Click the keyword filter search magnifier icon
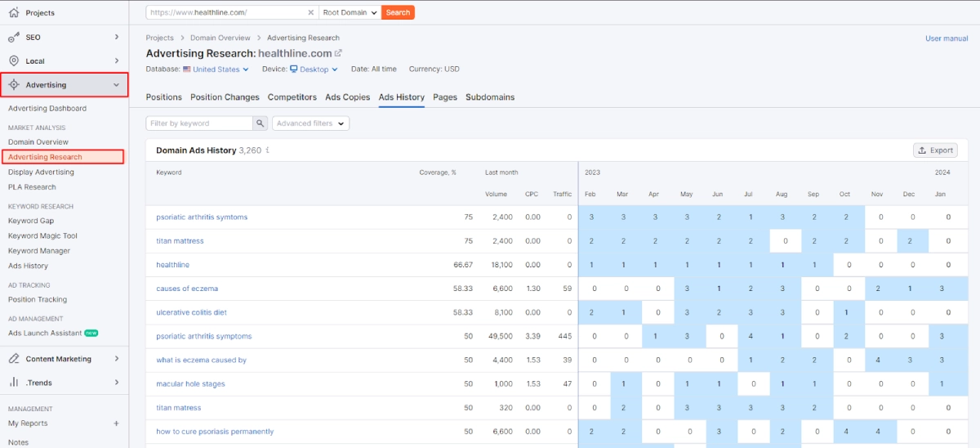 click(261, 123)
